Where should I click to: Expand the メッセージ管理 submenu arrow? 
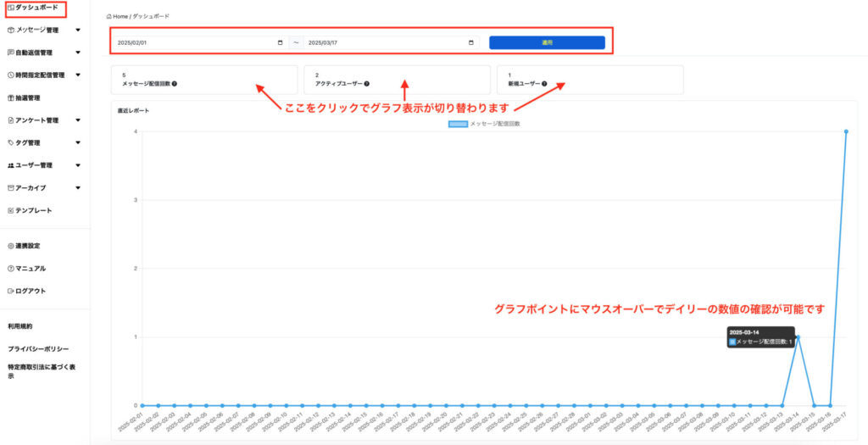78,31
